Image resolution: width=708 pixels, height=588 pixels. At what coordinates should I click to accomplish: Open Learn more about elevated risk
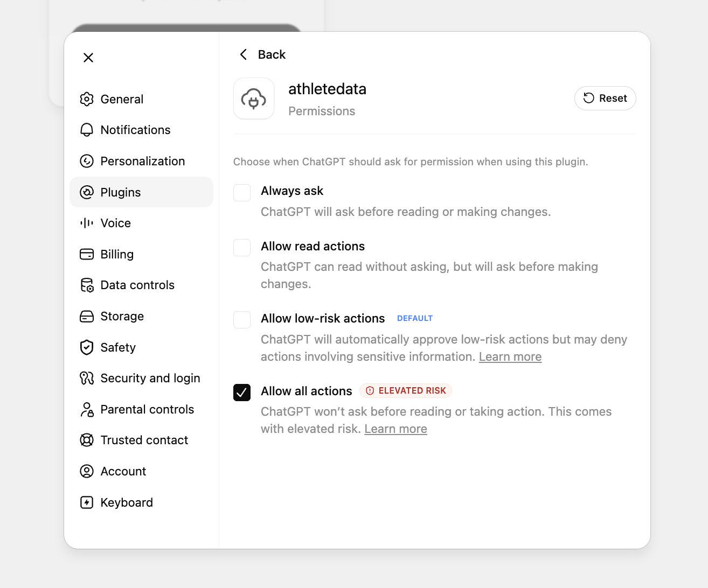pyautogui.click(x=395, y=429)
